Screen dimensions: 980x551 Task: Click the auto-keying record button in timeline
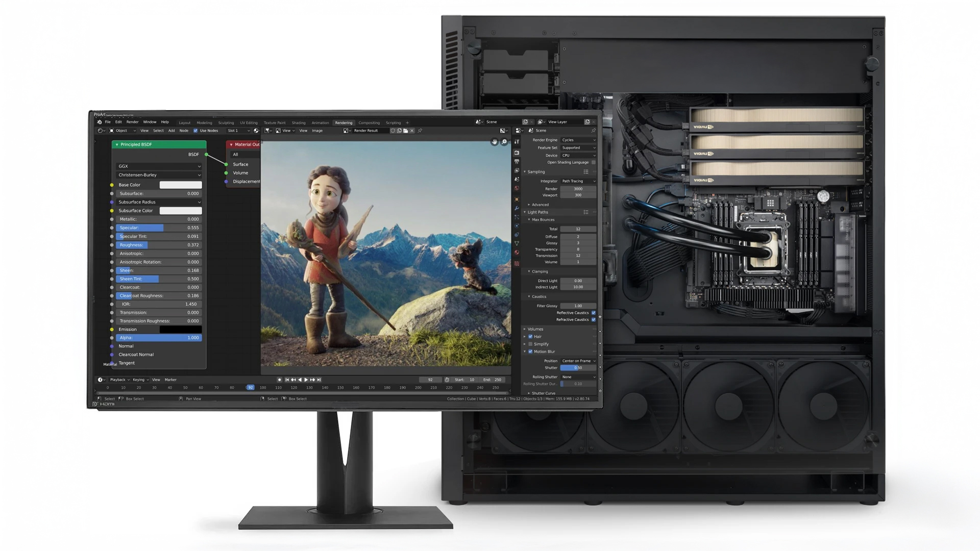click(x=279, y=380)
